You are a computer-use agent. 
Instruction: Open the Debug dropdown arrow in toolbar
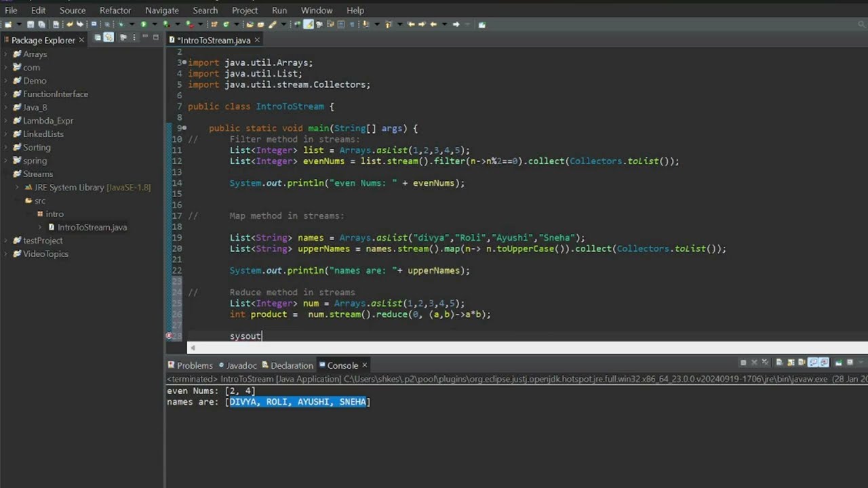[132, 24]
